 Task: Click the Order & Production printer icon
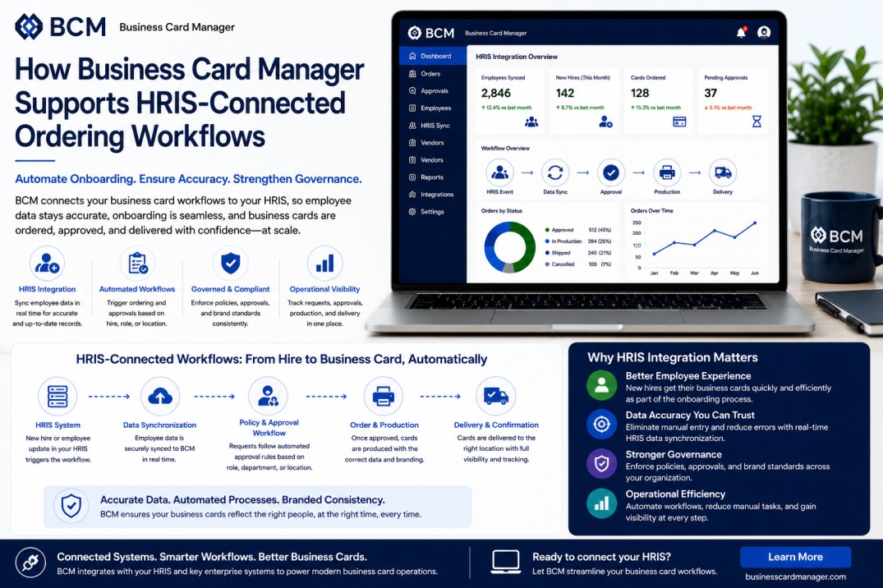click(x=384, y=396)
